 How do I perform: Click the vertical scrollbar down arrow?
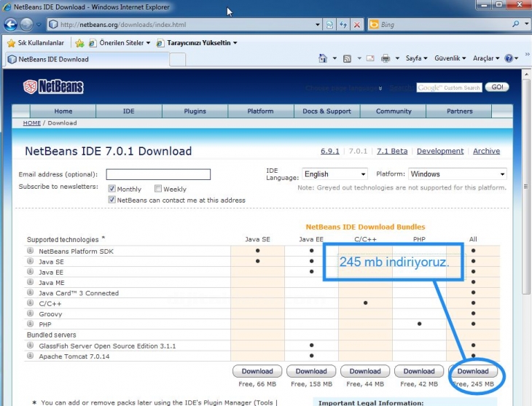(x=526, y=400)
